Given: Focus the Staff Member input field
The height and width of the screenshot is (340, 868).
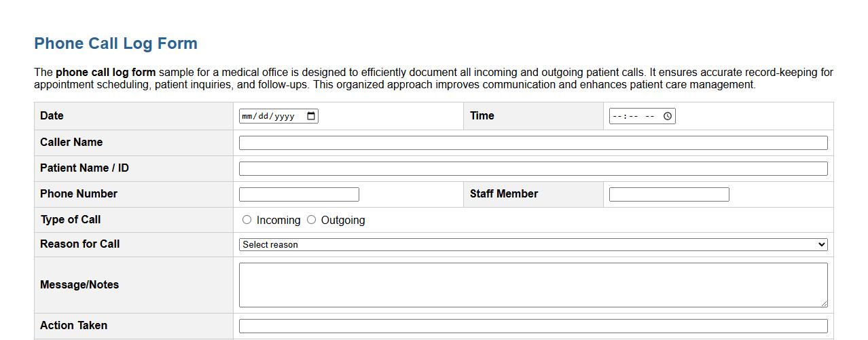Looking at the screenshot, I should point(669,194).
